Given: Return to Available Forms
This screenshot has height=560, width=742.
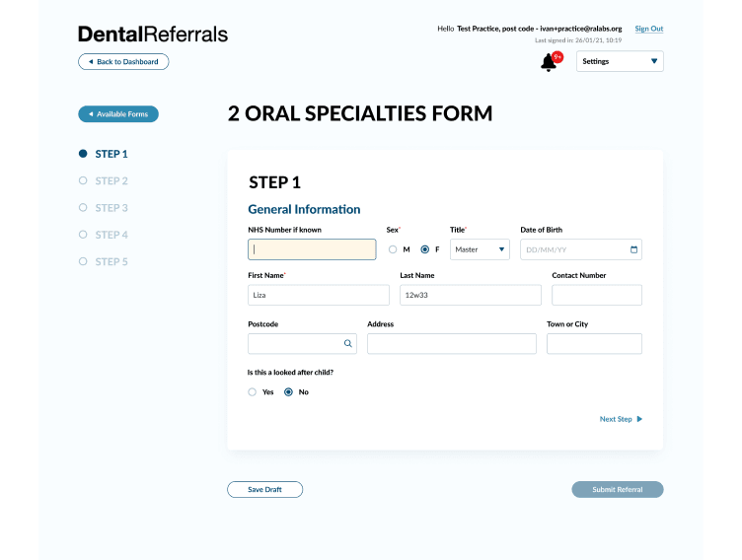Looking at the screenshot, I should tap(118, 114).
